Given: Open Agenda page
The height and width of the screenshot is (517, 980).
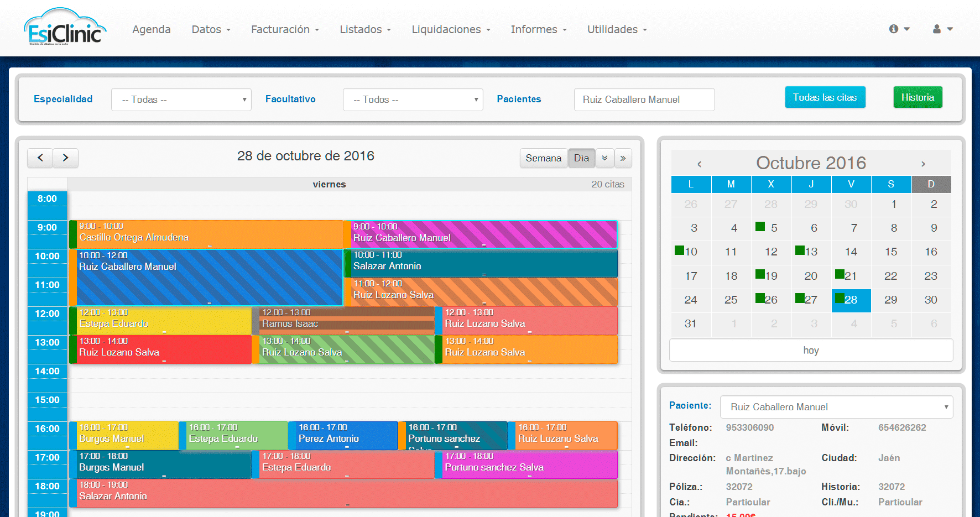Looking at the screenshot, I should [x=152, y=29].
